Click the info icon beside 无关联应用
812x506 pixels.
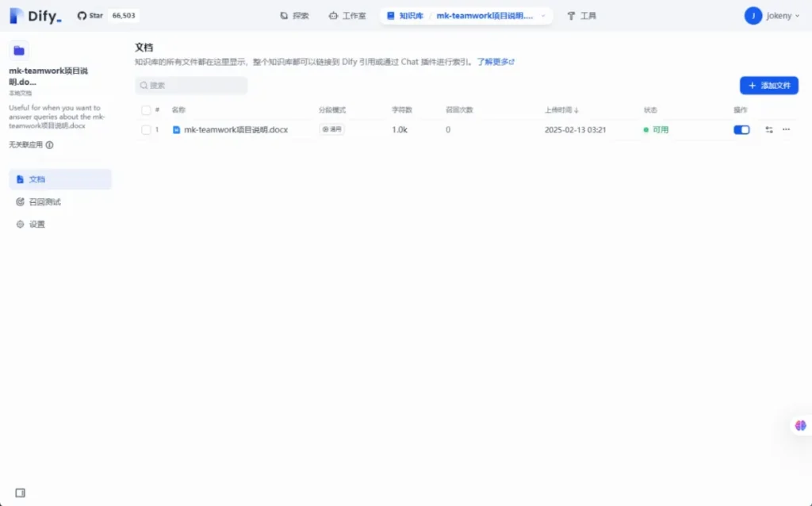(49, 145)
